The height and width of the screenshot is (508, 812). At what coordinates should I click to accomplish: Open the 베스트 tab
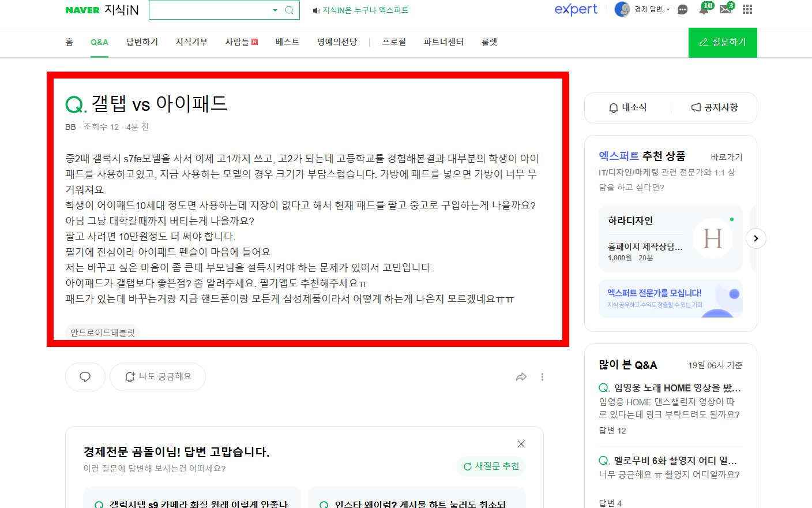coord(287,42)
